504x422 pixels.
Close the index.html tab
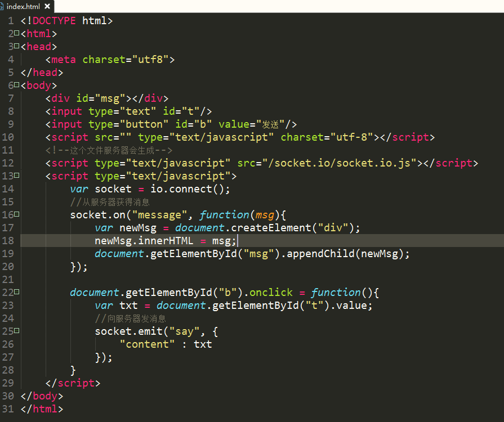point(47,7)
